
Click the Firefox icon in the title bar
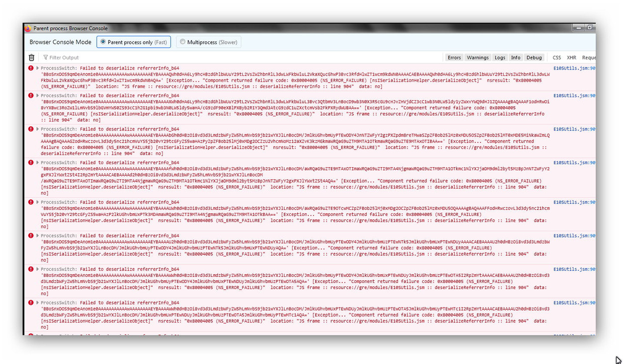(28, 28)
